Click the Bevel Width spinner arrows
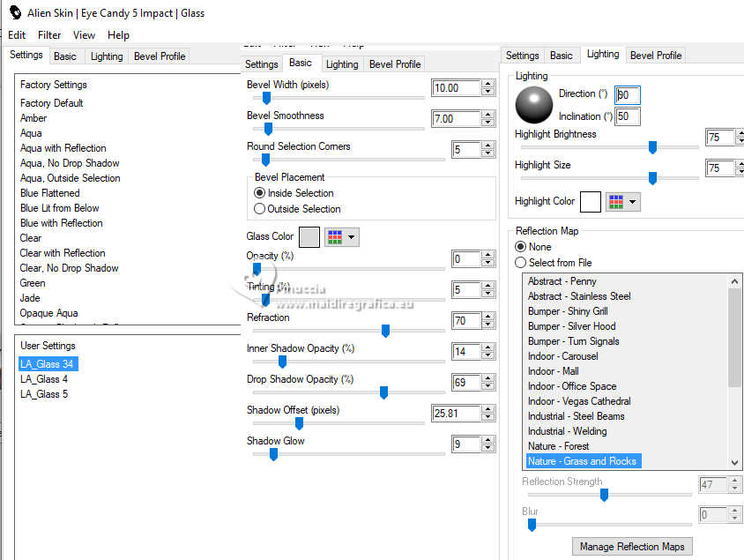Screen dimensions: 744x560 [487, 88]
